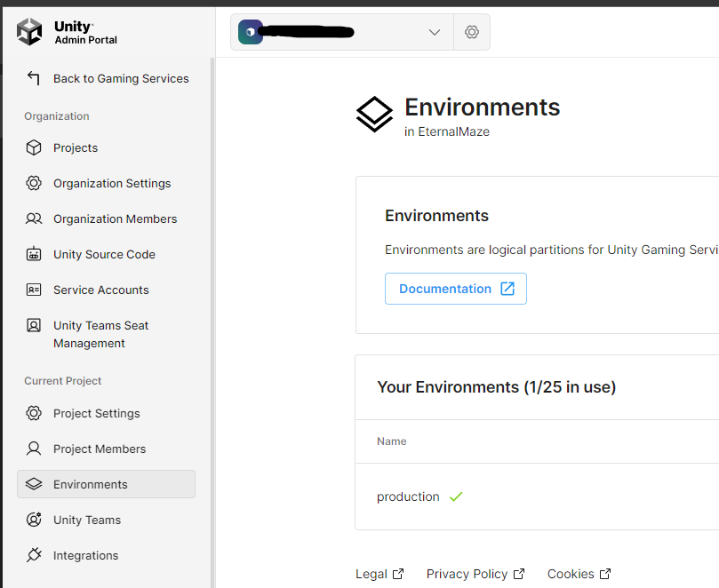Image resolution: width=719 pixels, height=588 pixels.
Task: Click the Environments page title
Action: [x=482, y=107]
